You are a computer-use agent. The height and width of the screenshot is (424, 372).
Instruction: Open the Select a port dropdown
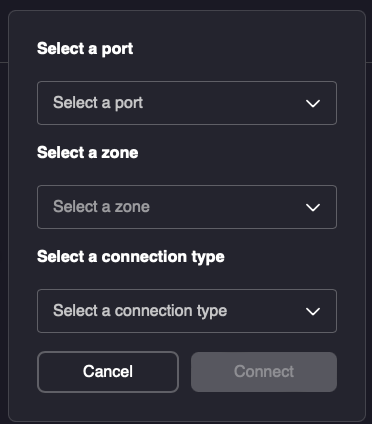[x=187, y=103]
